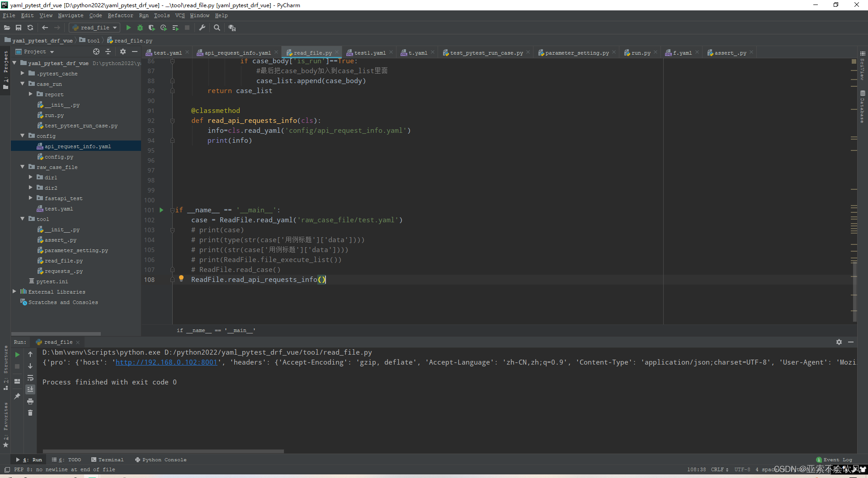
Task: Run read_file with the green play button
Action: 128,28
